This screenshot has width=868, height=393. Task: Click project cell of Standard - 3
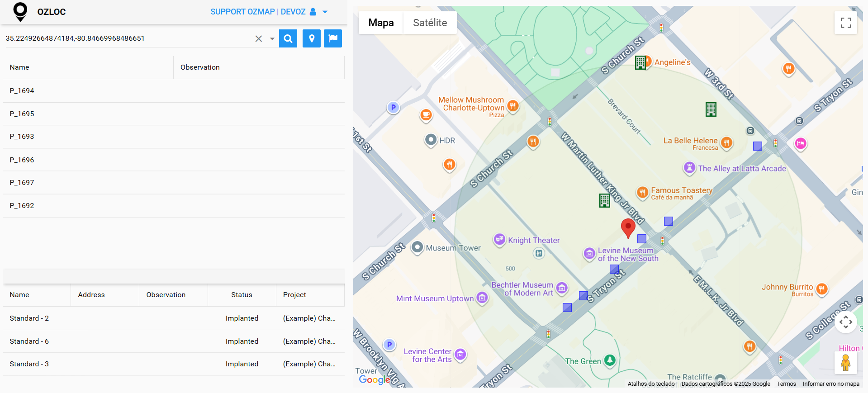309,364
